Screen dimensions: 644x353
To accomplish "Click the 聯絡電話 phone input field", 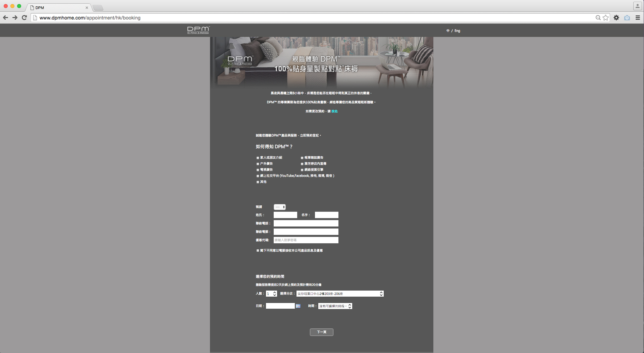I will 306,223.
